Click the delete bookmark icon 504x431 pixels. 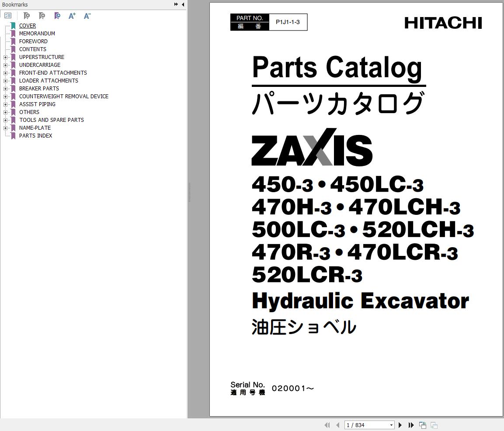[x=27, y=15]
